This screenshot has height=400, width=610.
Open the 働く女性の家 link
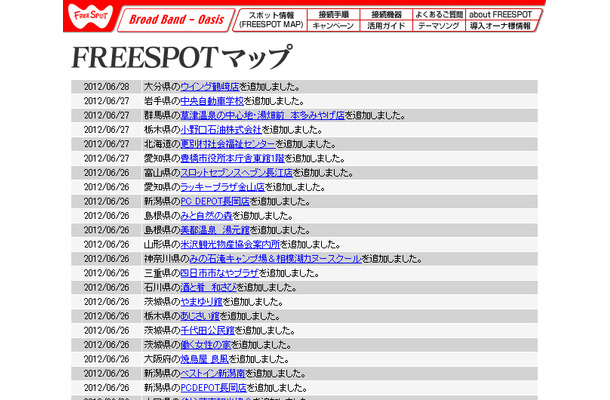[206, 345]
